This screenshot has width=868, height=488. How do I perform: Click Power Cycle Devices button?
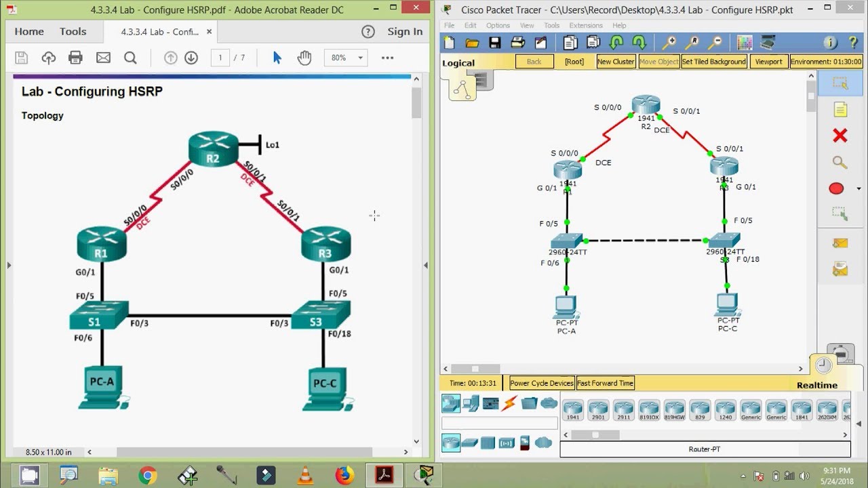coord(542,383)
